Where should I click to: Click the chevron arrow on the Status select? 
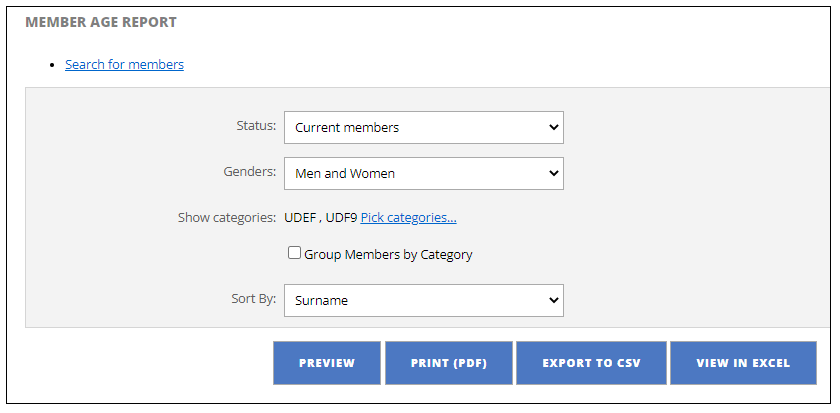(x=553, y=128)
